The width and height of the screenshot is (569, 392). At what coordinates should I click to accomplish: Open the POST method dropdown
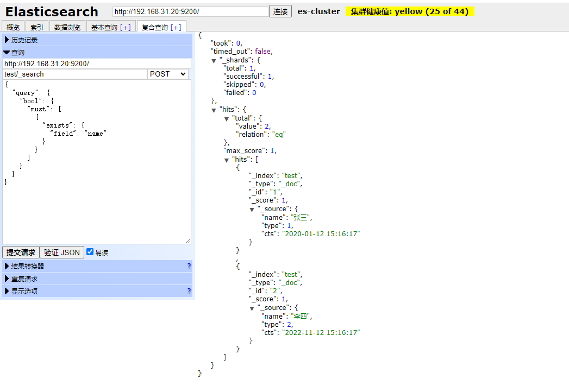point(167,74)
